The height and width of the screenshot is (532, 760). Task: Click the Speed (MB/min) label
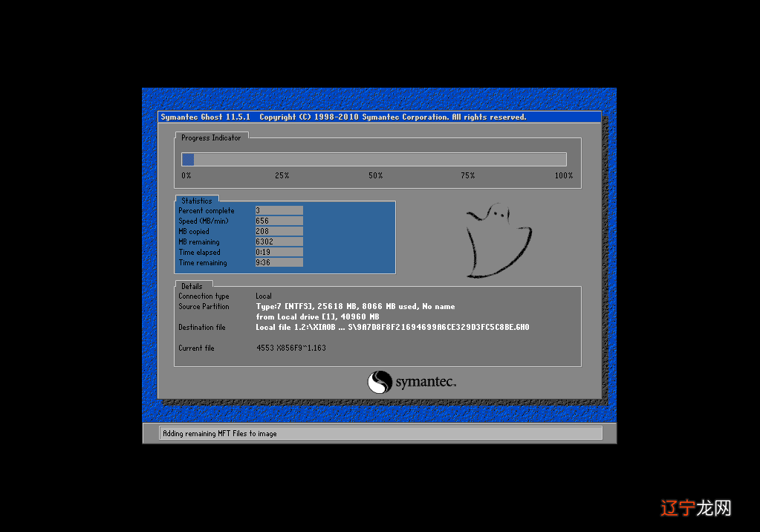pyautogui.click(x=204, y=221)
